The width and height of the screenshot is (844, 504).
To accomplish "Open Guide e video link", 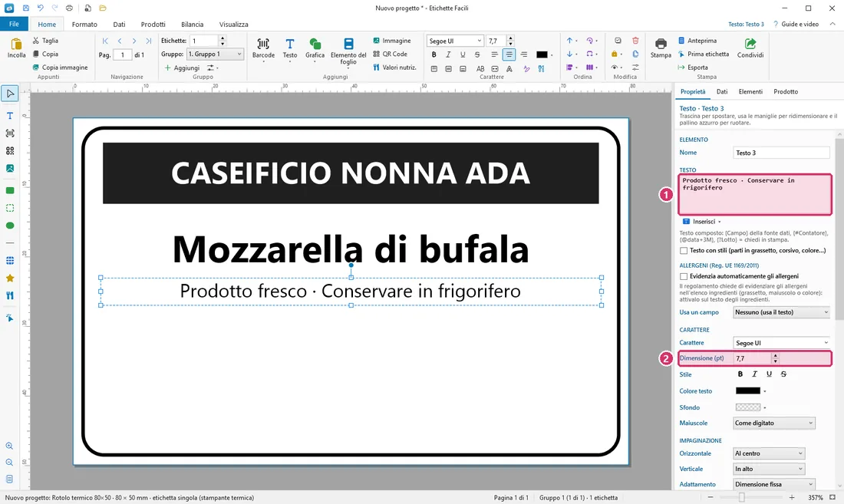I will tap(796, 25).
